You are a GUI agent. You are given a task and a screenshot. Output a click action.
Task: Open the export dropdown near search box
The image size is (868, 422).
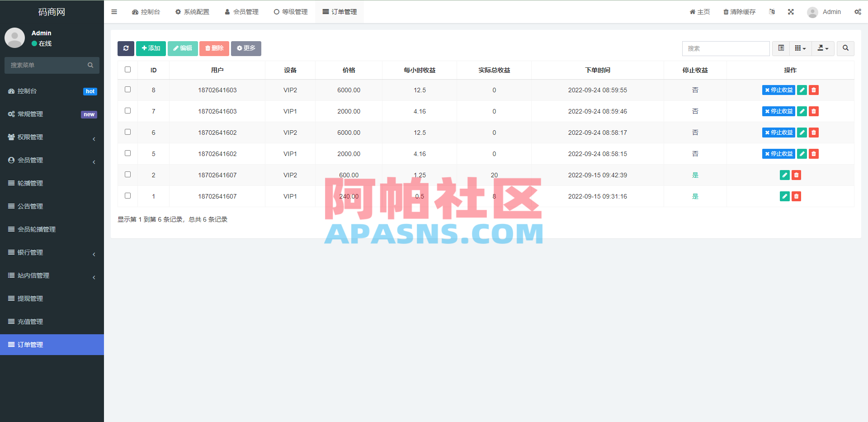pos(823,48)
